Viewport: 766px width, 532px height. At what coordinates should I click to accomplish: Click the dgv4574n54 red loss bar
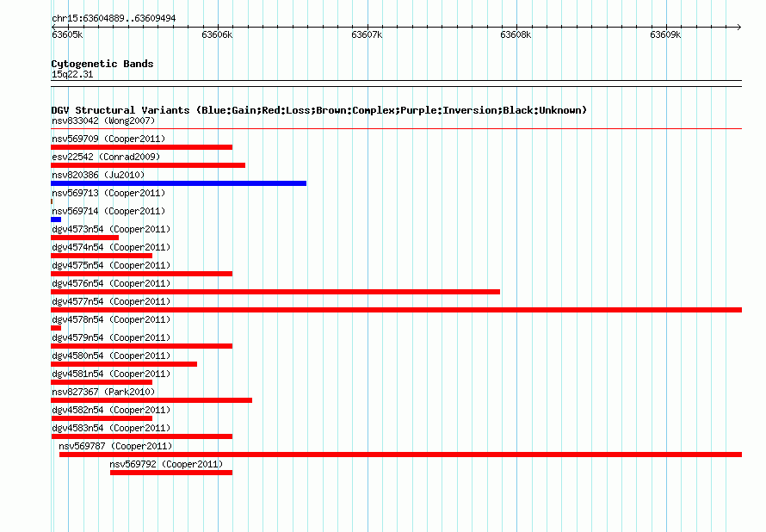tap(102, 256)
